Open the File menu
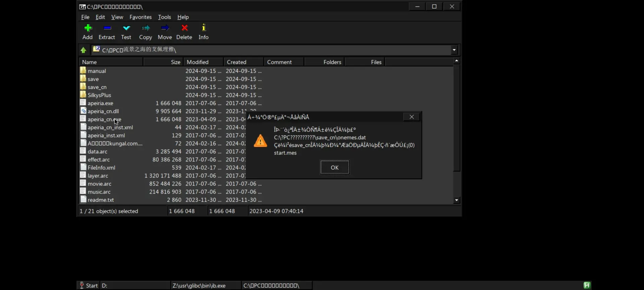 pyautogui.click(x=85, y=17)
